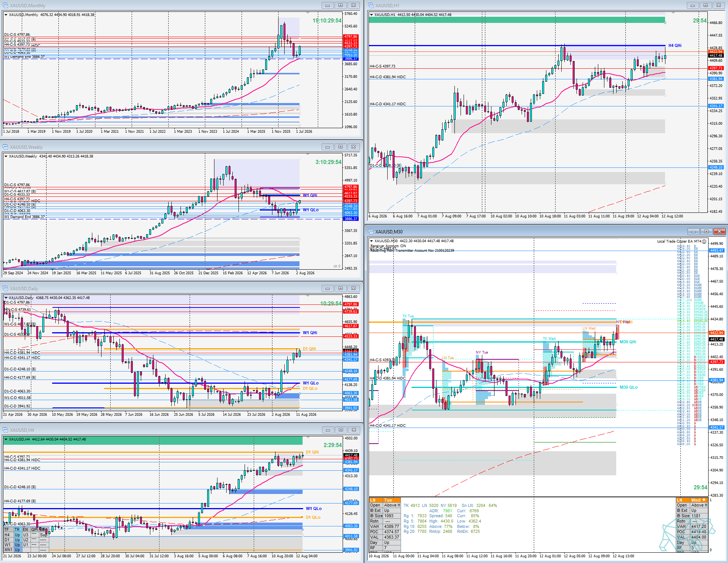Click the 4248.10 price tag in H1 chart
728x563 pixels.
coord(716,167)
